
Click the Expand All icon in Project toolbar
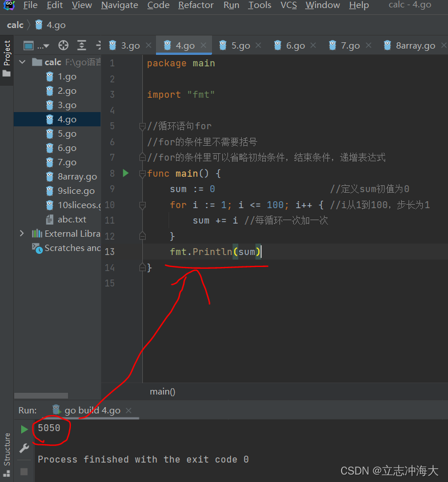click(81, 46)
